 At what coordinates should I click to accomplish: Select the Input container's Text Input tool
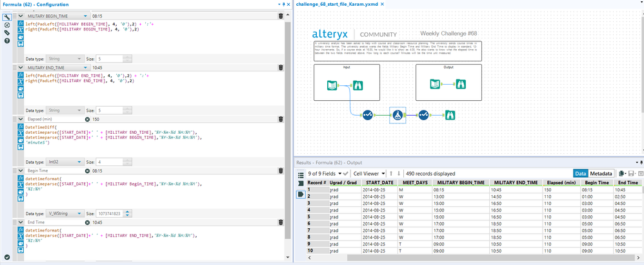point(332,85)
